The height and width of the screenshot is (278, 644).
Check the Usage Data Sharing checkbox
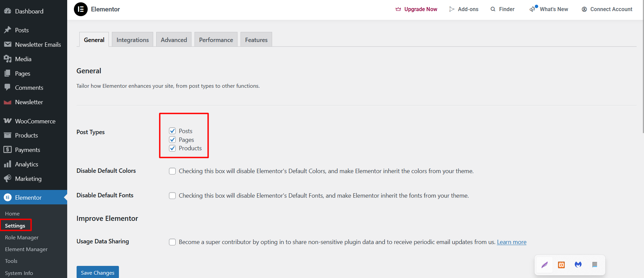[x=172, y=242]
